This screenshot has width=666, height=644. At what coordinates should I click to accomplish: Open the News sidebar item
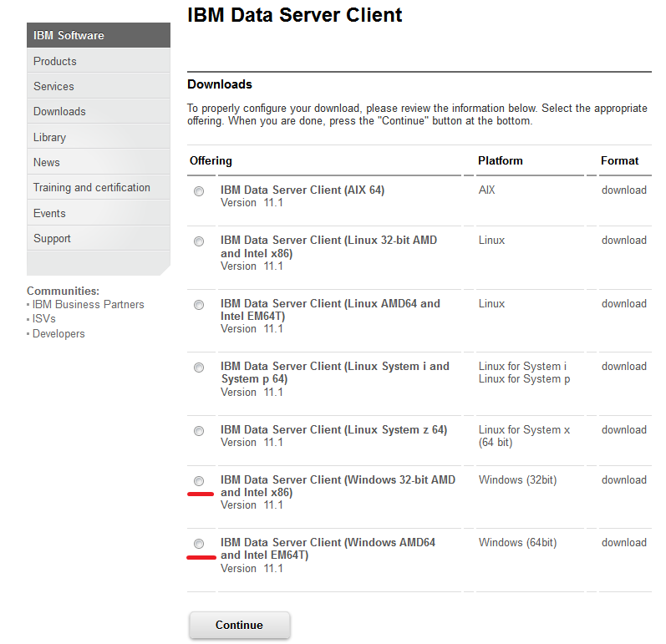click(99, 162)
